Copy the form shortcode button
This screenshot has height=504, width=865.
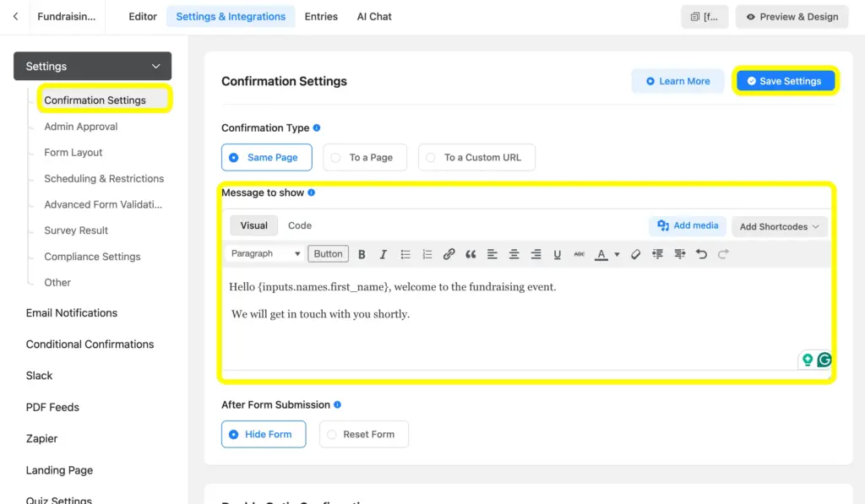[705, 17]
